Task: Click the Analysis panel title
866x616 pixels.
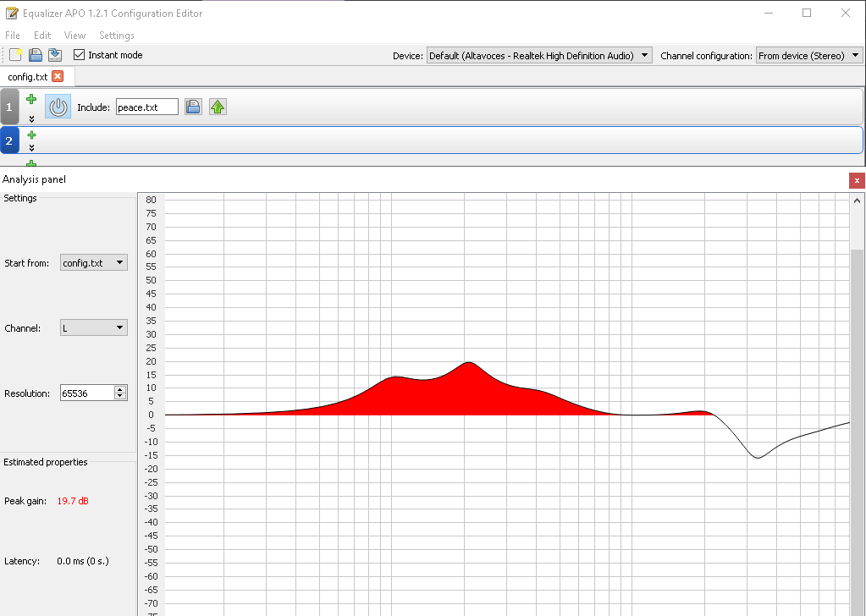Action: pyautogui.click(x=34, y=179)
